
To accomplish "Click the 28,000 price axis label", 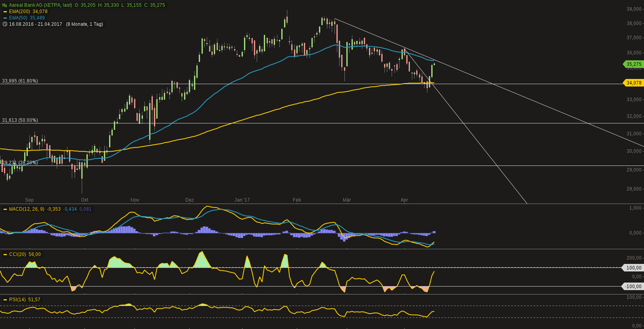I will [x=634, y=189].
